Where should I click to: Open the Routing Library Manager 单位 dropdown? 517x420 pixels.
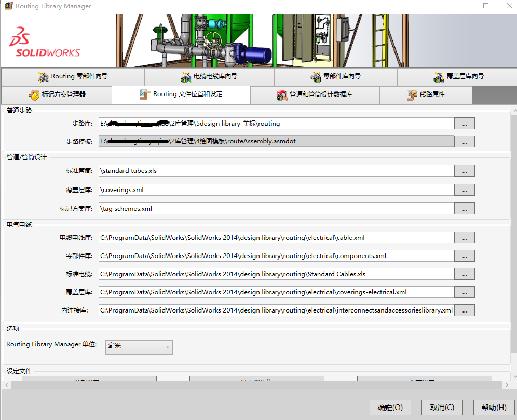(139, 346)
